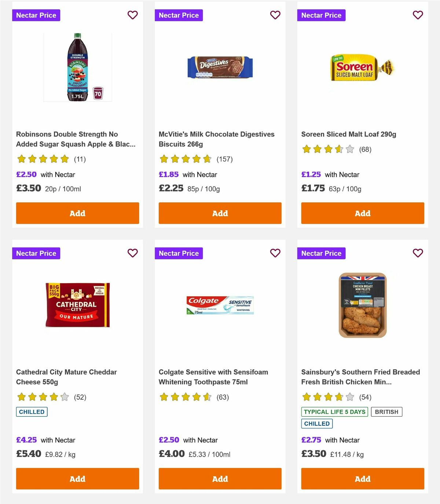
Task: Add Robinsons Double Strength squash to trolley
Action: 77,213
